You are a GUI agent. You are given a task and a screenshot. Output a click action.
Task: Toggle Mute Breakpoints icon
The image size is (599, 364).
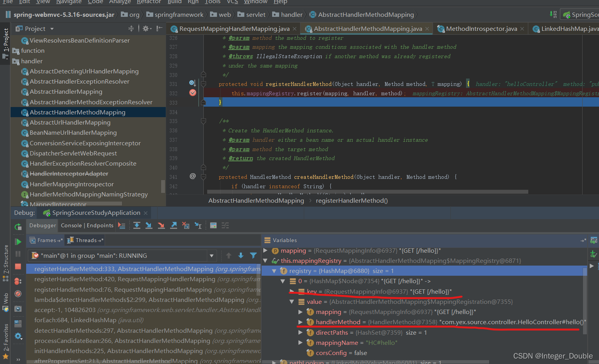[x=18, y=293]
